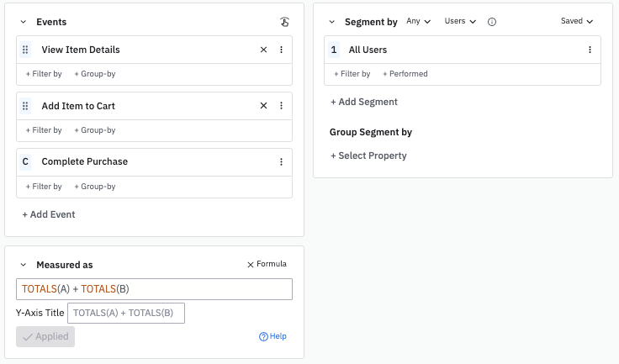The height and width of the screenshot is (364, 619).
Task: Click the info icon beside Users dropdown
Action: click(x=492, y=21)
